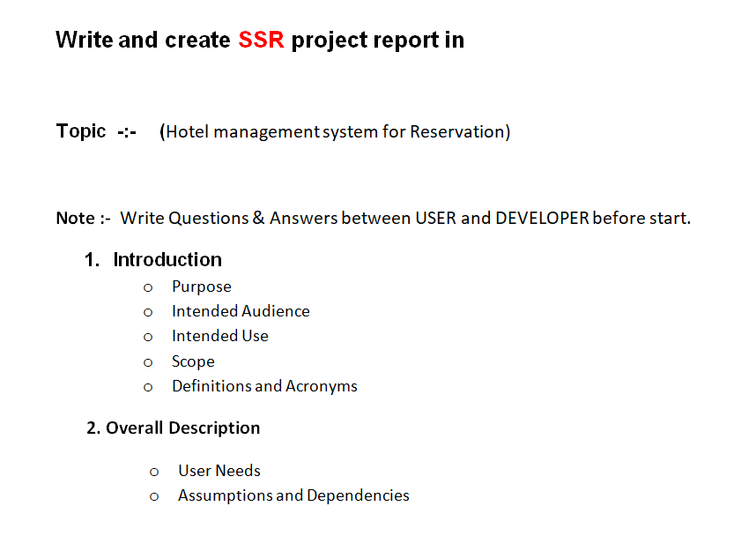The image size is (756, 536).
Task: Select the 'User Needs' list item
Action: (219, 471)
